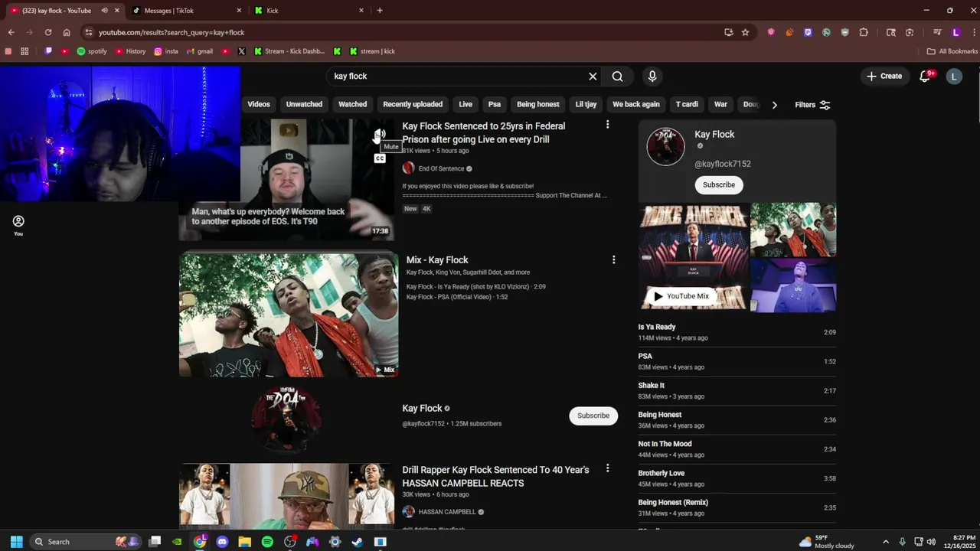Open options for Mix - Kay Flock
The height and width of the screenshot is (551, 980).
point(613,260)
